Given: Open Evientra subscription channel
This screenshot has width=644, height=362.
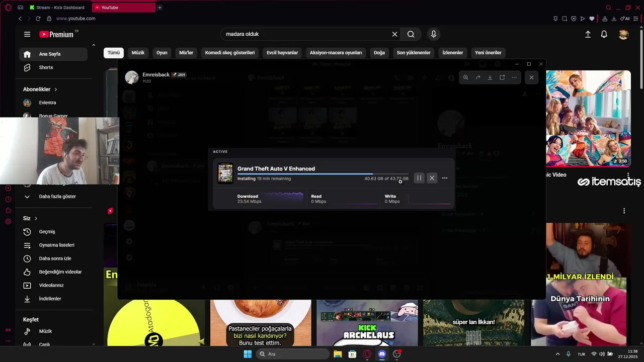Looking at the screenshot, I should [x=53, y=103].
